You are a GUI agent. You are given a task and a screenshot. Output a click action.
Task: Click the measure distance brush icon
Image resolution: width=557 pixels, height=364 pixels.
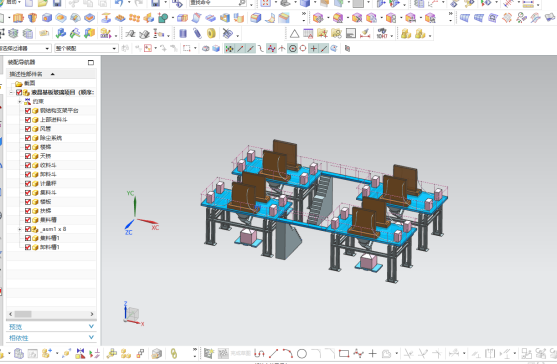point(365,34)
